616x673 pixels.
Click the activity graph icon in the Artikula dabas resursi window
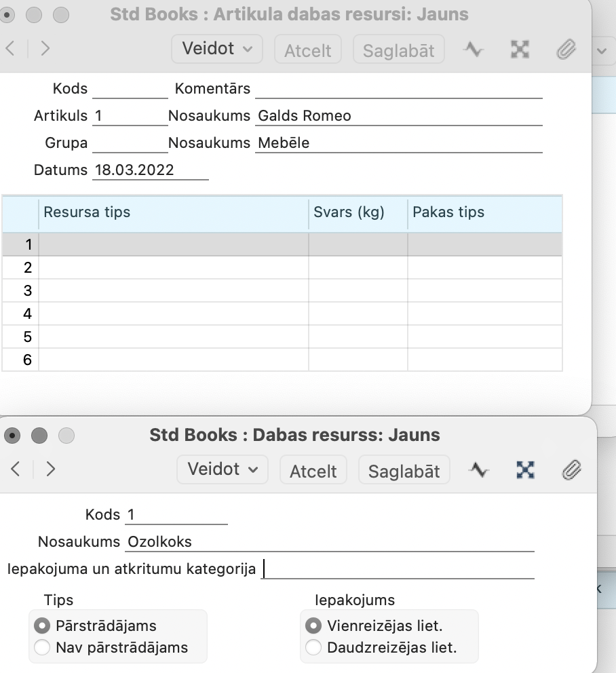click(474, 50)
